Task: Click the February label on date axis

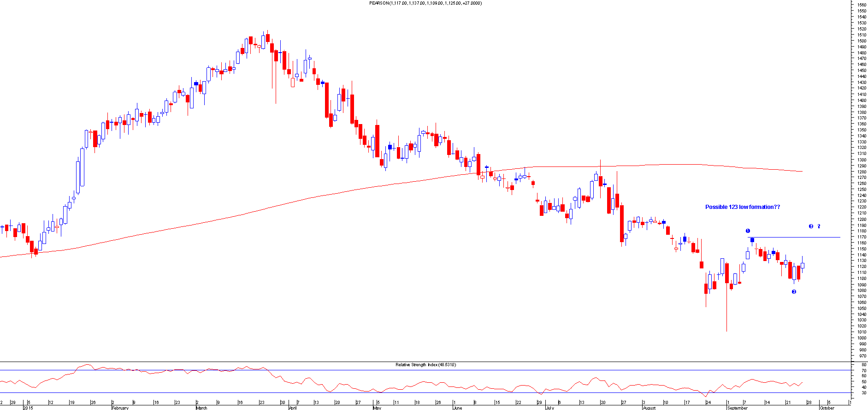Action: click(120, 408)
